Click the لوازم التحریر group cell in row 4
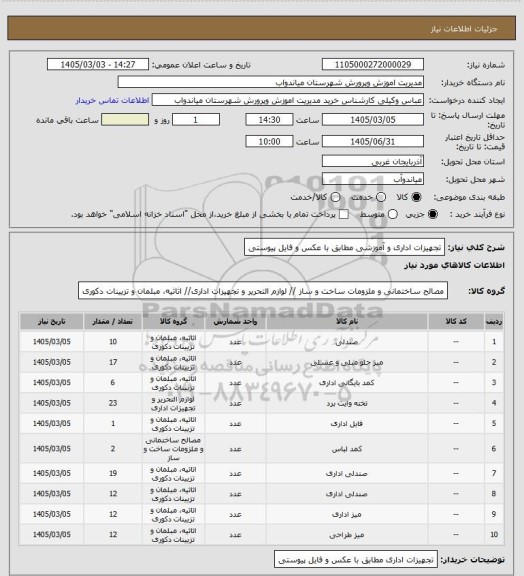Viewport: 524px width, 576px height. tap(173, 403)
